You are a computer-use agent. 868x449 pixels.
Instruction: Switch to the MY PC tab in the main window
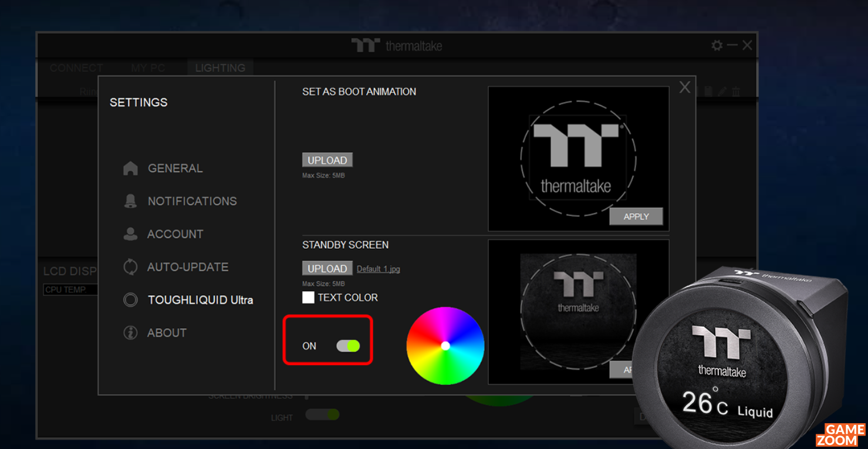pos(148,68)
